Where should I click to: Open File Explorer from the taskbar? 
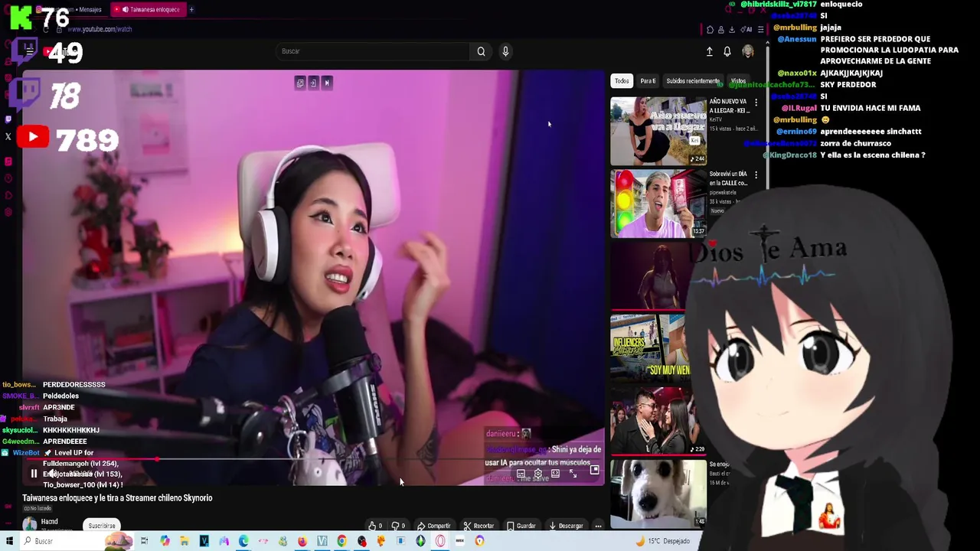click(184, 541)
